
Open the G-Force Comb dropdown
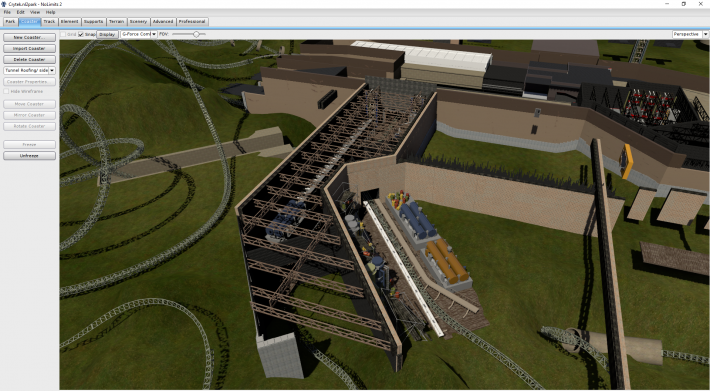click(139, 34)
